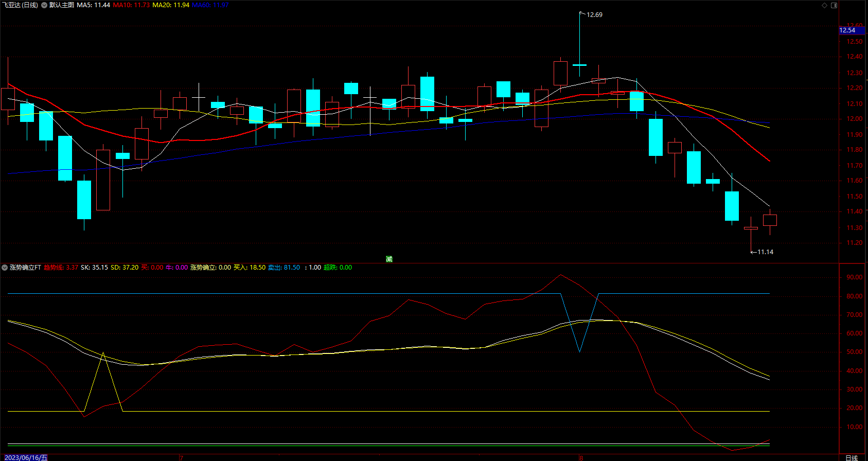Click the SK: 35.15 indicator value

[94, 268]
